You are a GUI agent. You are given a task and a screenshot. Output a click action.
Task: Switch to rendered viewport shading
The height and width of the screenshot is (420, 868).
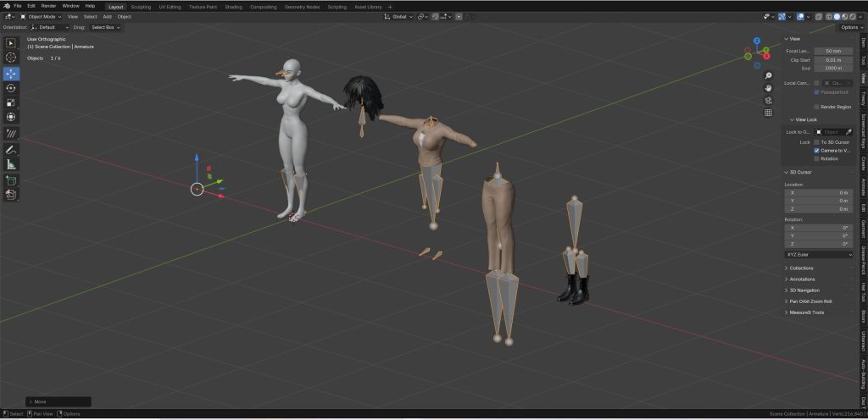point(853,17)
